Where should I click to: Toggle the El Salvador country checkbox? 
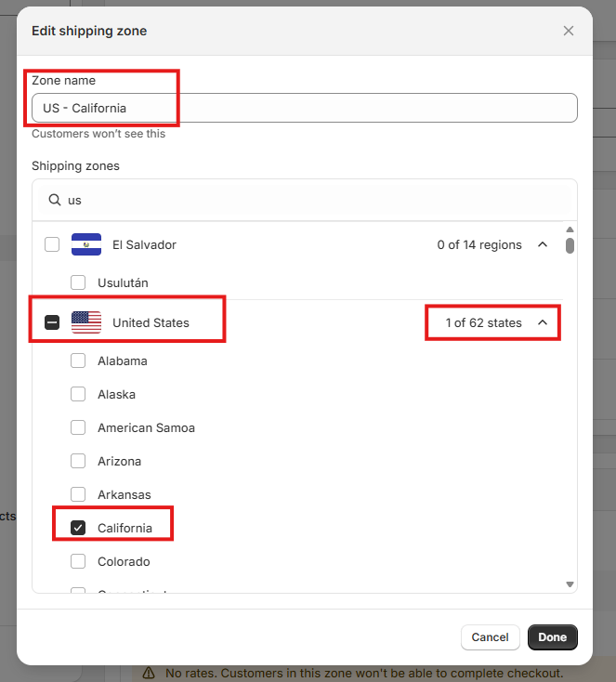52,244
